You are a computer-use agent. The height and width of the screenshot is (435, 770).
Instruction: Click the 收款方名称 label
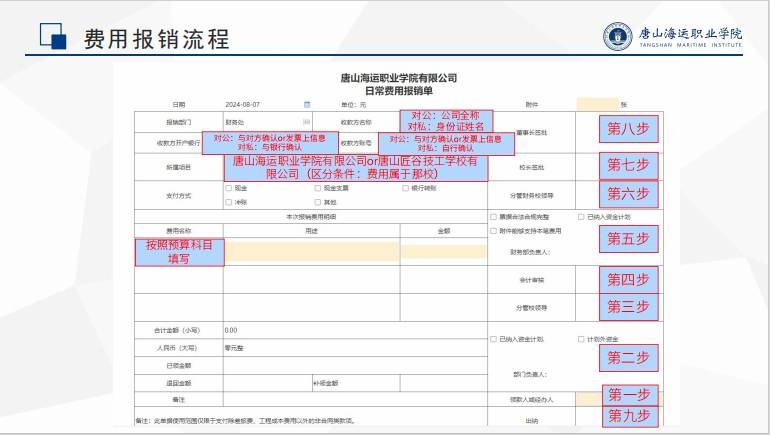click(x=356, y=122)
